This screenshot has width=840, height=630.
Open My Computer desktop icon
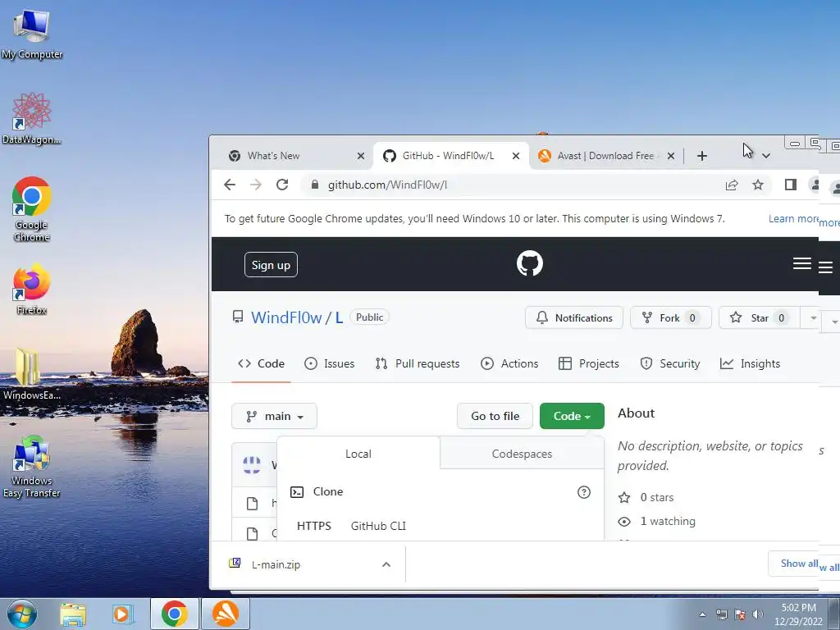tap(32, 34)
